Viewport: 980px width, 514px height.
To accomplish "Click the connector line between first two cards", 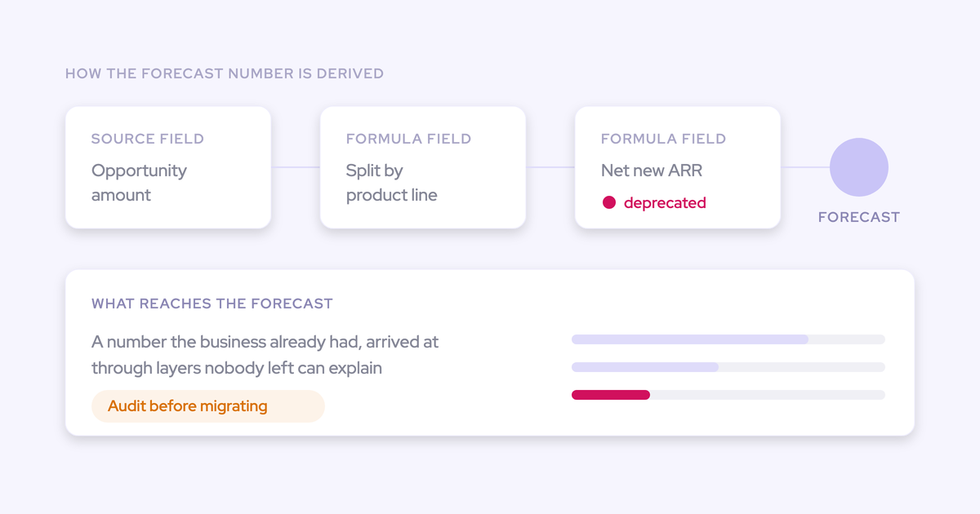I will (x=296, y=167).
